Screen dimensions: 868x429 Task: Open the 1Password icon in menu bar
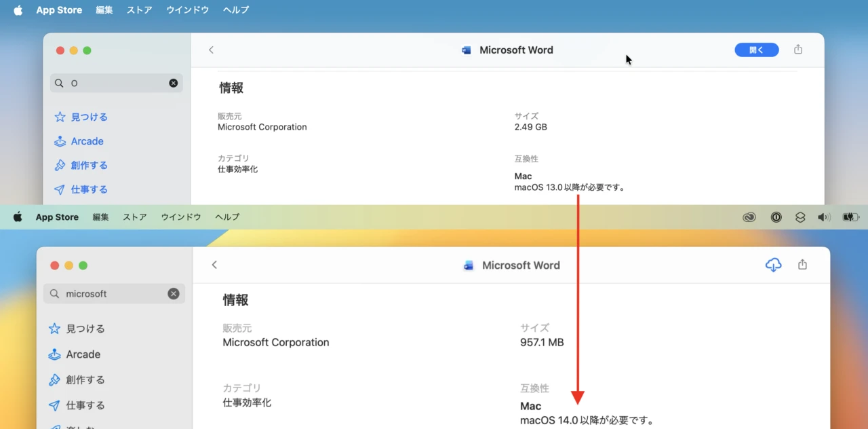(776, 217)
